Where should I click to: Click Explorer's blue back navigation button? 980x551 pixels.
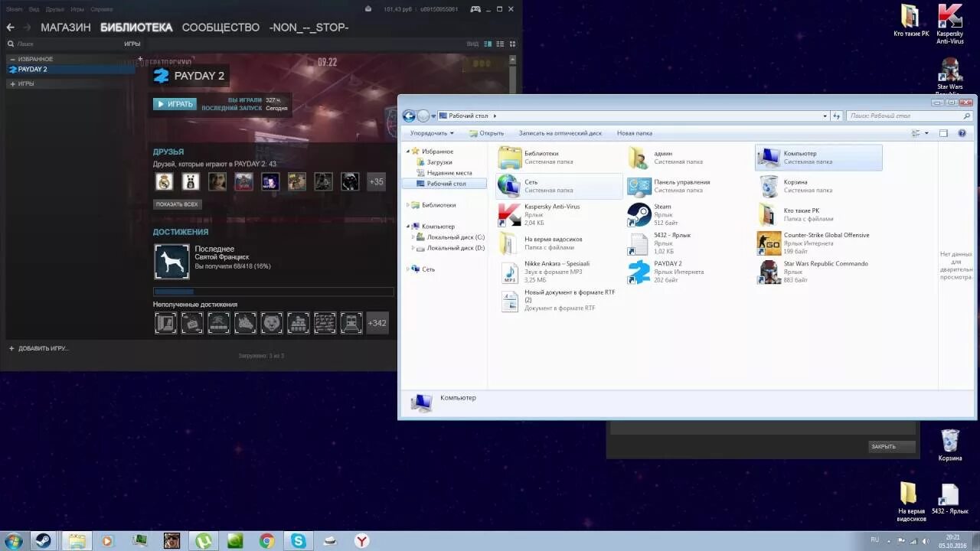pos(409,116)
